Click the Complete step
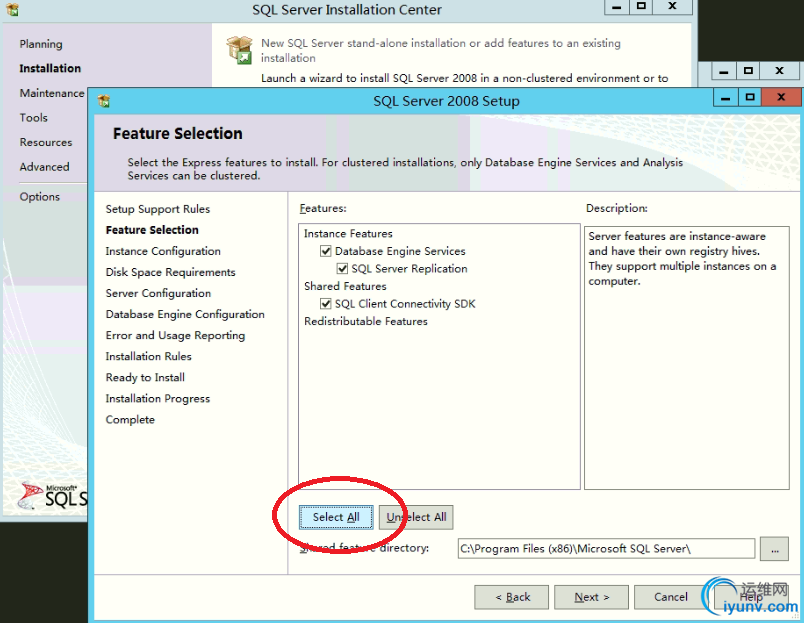This screenshot has width=804, height=623. pos(130,419)
